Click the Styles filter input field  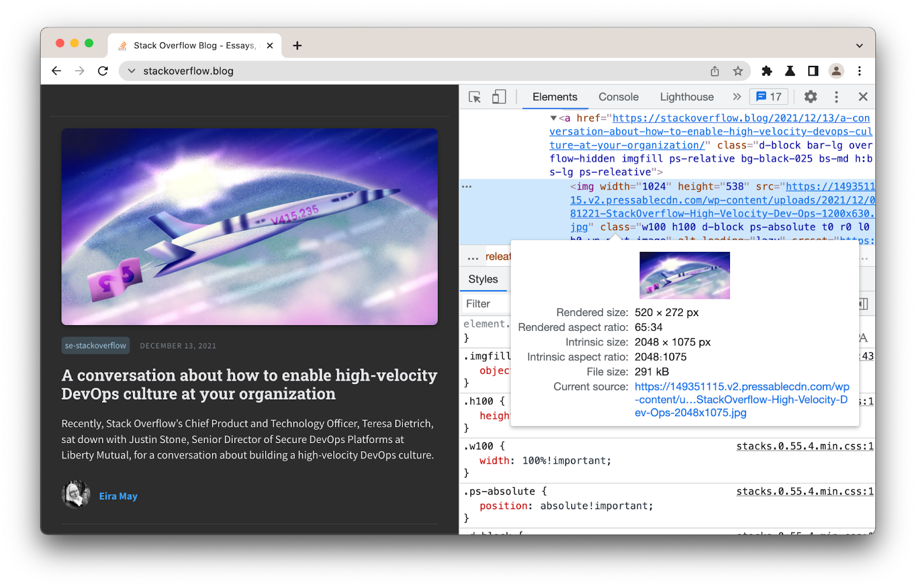pos(487,304)
